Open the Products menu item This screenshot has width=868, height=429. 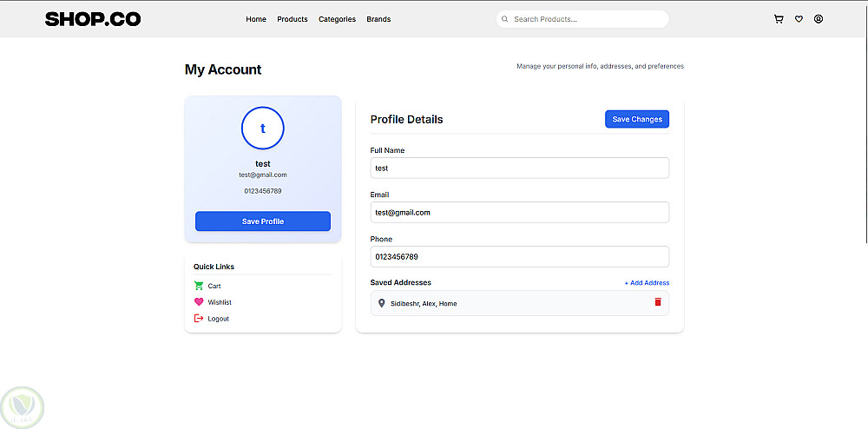pos(293,19)
